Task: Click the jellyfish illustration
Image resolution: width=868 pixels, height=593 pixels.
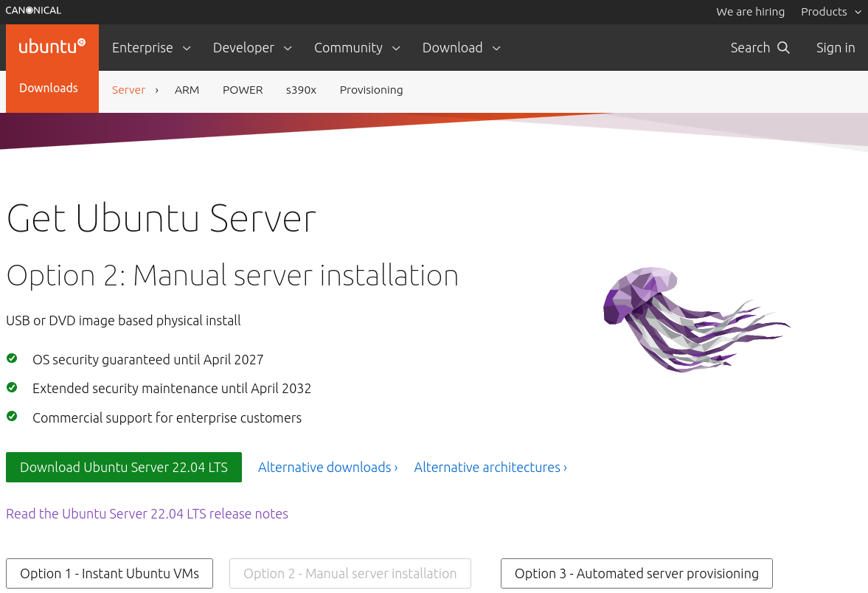Action: (697, 319)
